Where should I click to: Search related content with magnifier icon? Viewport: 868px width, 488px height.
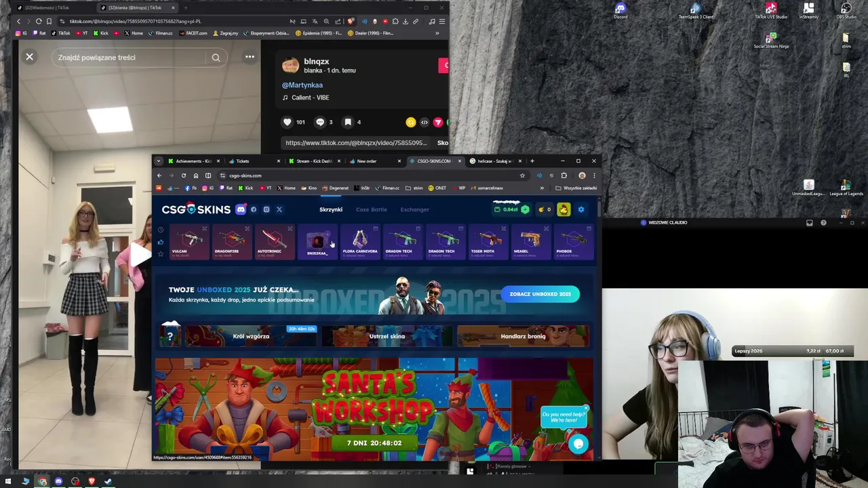click(216, 58)
